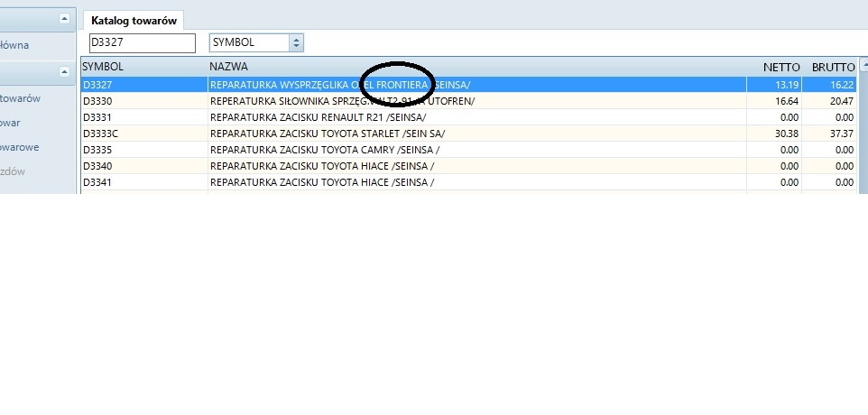The width and height of the screenshot is (868, 415).
Task: Open the sidebar link ending in 'towarów'
Action: tap(21, 99)
